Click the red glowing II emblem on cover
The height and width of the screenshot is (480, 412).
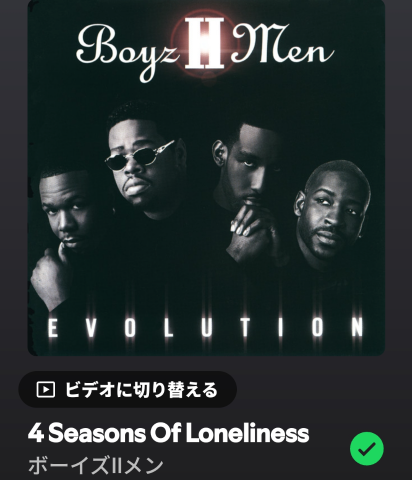pyautogui.click(x=204, y=43)
